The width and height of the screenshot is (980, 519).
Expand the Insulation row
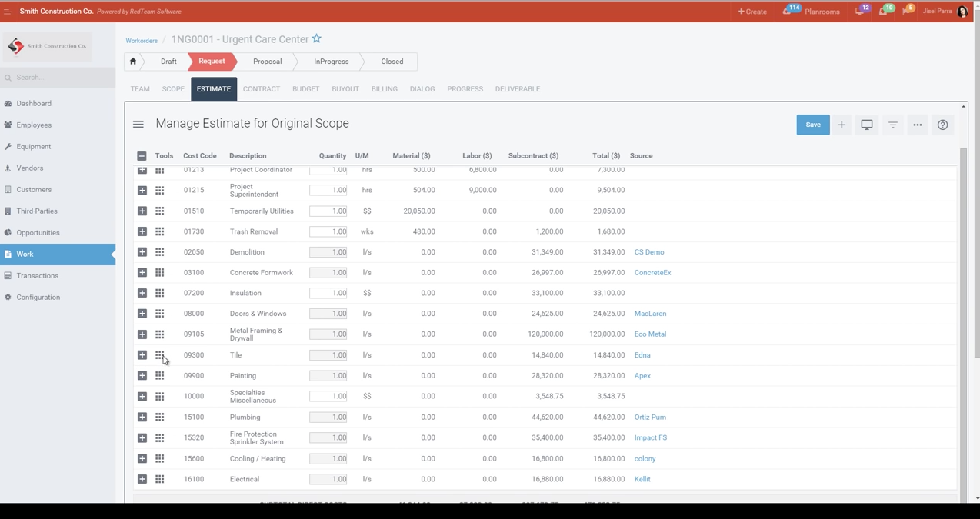(142, 293)
